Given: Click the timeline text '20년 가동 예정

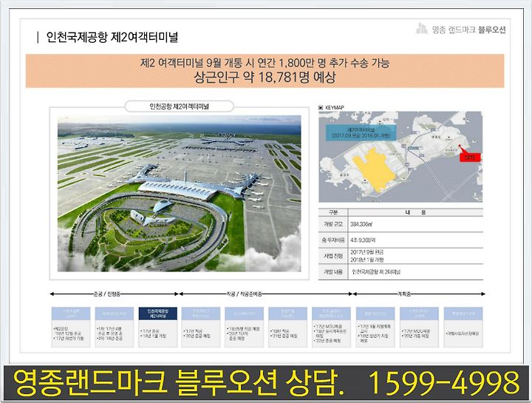Looking at the screenshot, I should click(415, 336).
